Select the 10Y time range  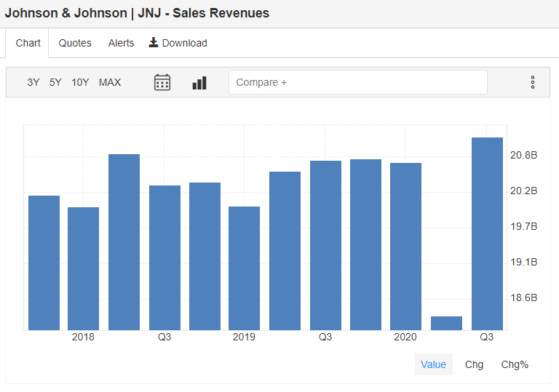click(80, 82)
